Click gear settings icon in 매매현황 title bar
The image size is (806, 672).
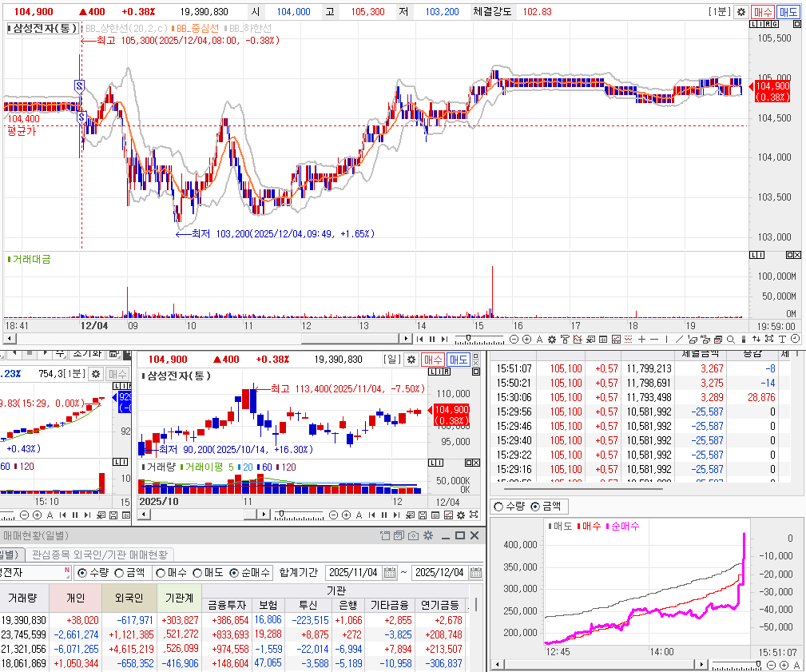coord(427,535)
